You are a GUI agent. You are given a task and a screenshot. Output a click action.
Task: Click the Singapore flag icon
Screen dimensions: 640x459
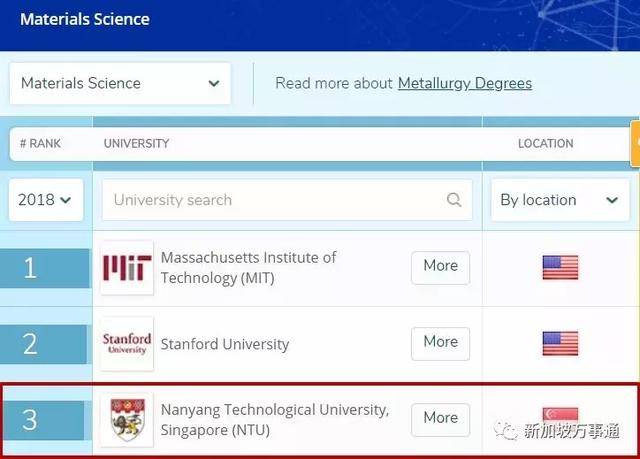click(x=560, y=414)
